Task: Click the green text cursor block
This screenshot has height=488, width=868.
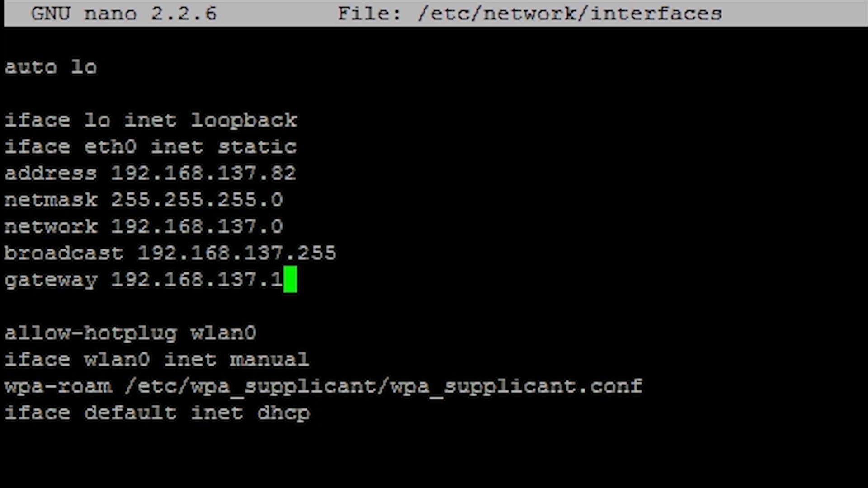Action: 290,279
